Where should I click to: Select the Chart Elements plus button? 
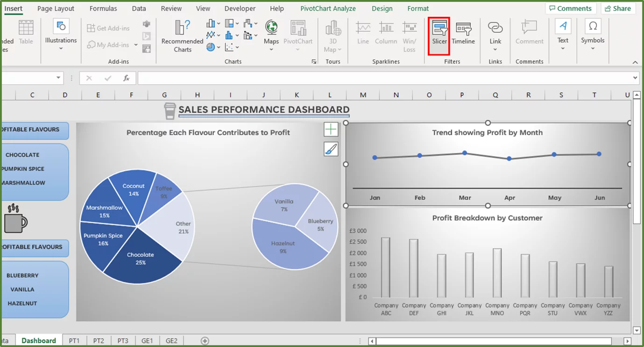pos(331,129)
